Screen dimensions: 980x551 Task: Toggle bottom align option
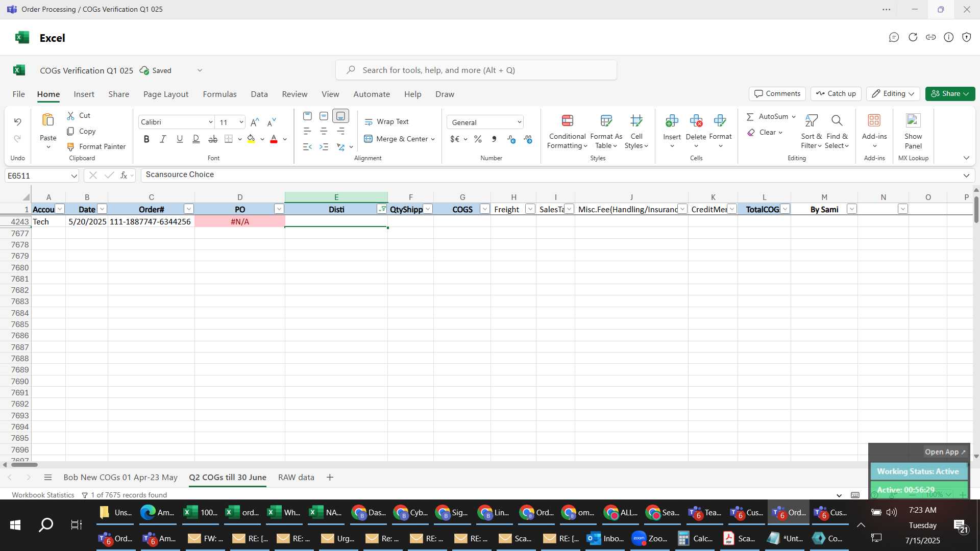click(x=340, y=116)
